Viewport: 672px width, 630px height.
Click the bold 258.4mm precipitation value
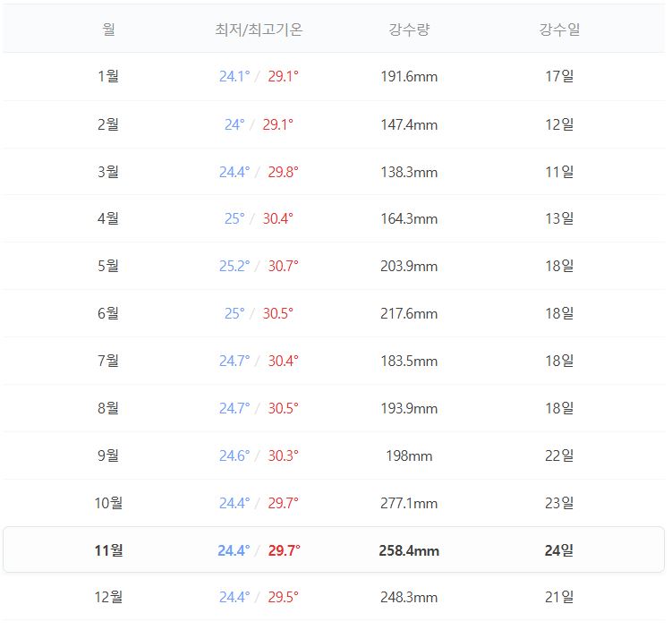click(x=409, y=550)
